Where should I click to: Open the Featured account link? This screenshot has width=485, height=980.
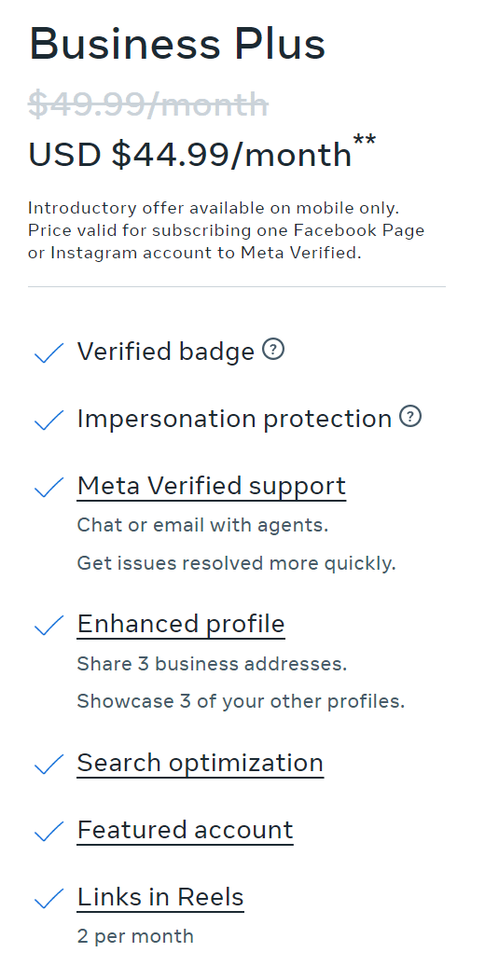click(185, 830)
